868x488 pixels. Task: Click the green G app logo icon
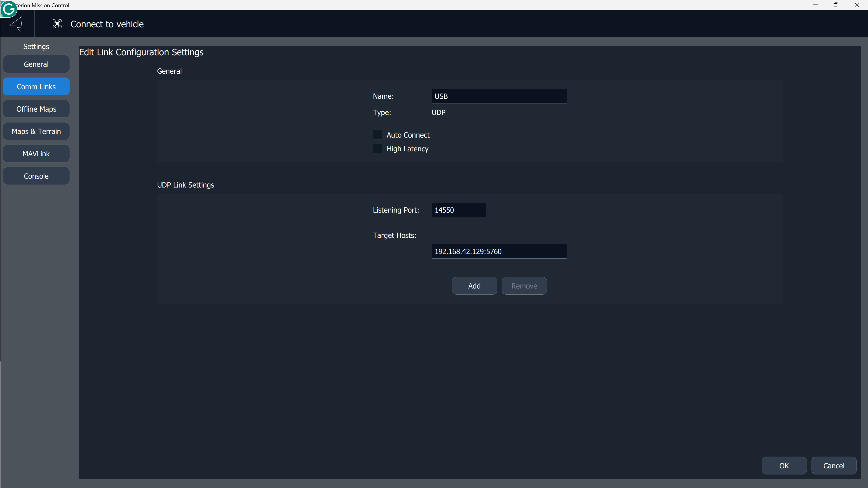(x=8, y=8)
